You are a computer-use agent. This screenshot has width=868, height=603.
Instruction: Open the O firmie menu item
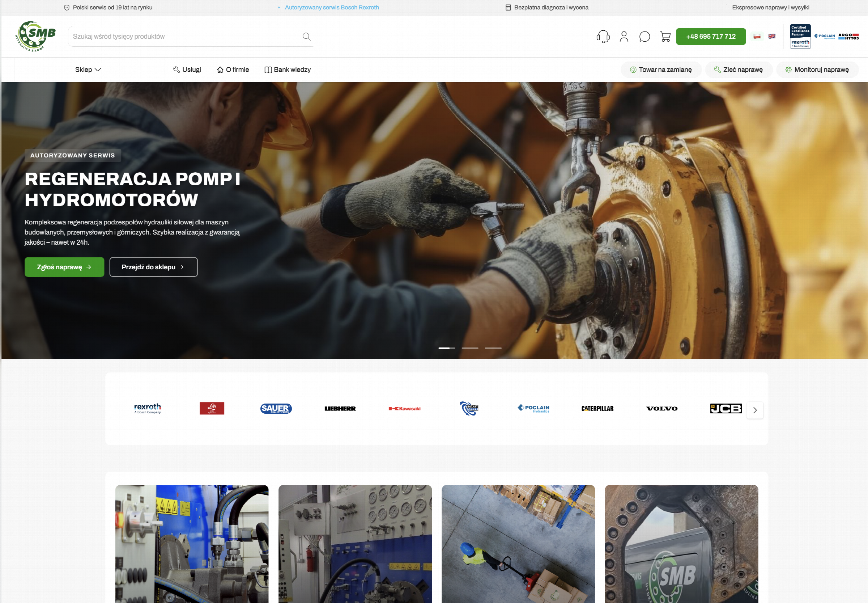tap(233, 69)
